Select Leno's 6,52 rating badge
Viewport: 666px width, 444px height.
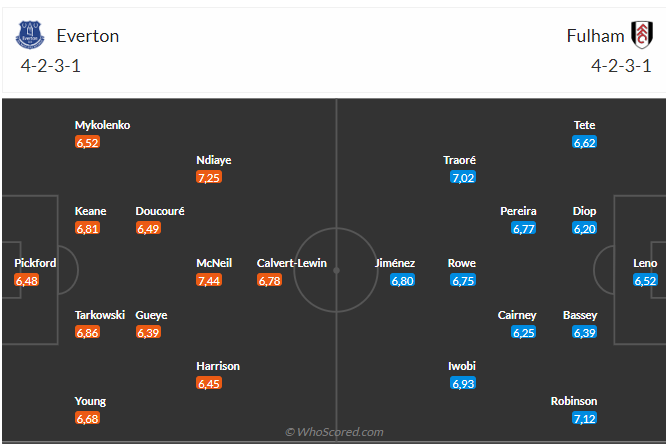[x=645, y=281]
